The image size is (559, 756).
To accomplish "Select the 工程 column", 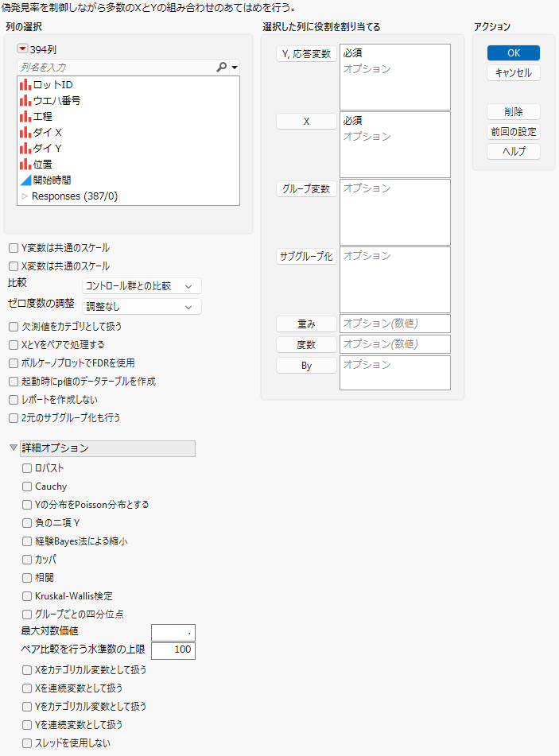I will click(x=36, y=117).
